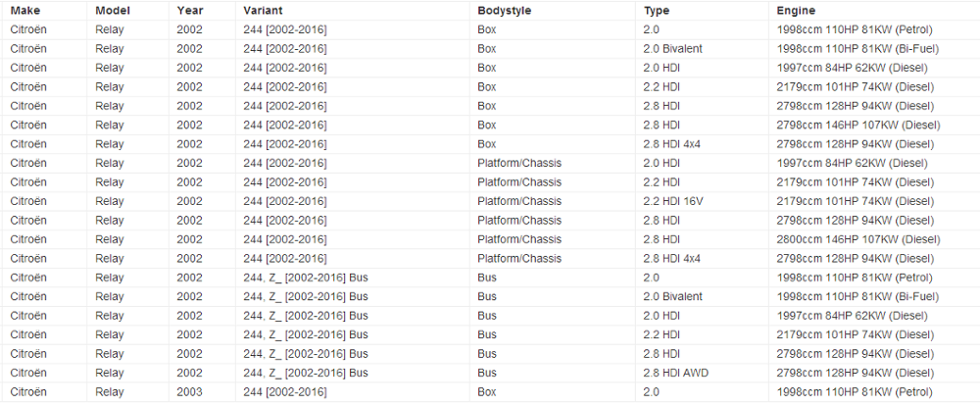Screen dimensions: 980x406
Task: Click the Year column header
Action: pos(190,10)
